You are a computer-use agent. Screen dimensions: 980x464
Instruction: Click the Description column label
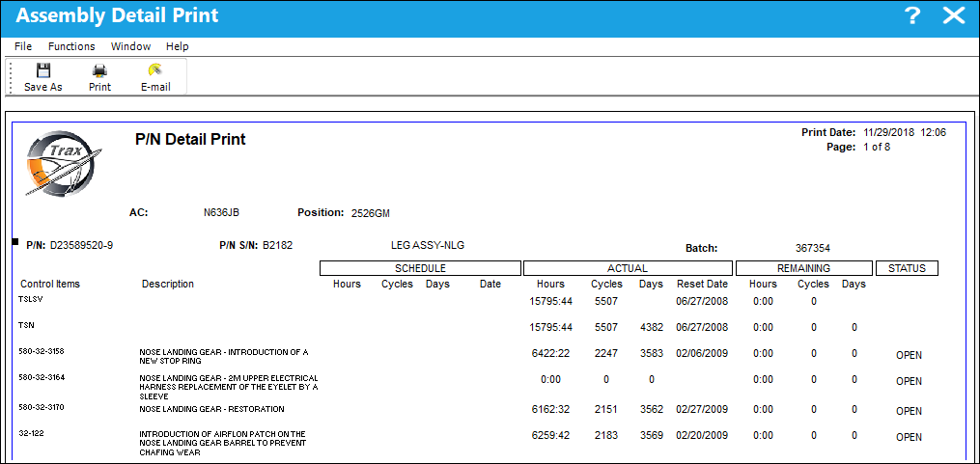[168, 284]
